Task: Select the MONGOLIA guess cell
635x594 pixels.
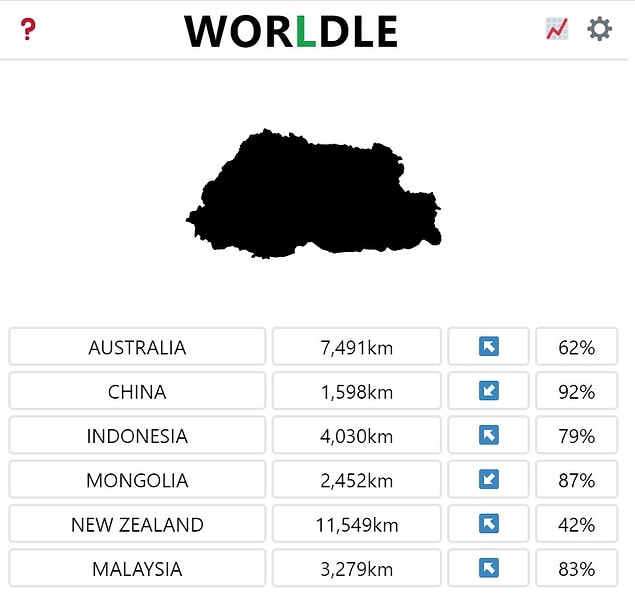Action: [x=137, y=479]
